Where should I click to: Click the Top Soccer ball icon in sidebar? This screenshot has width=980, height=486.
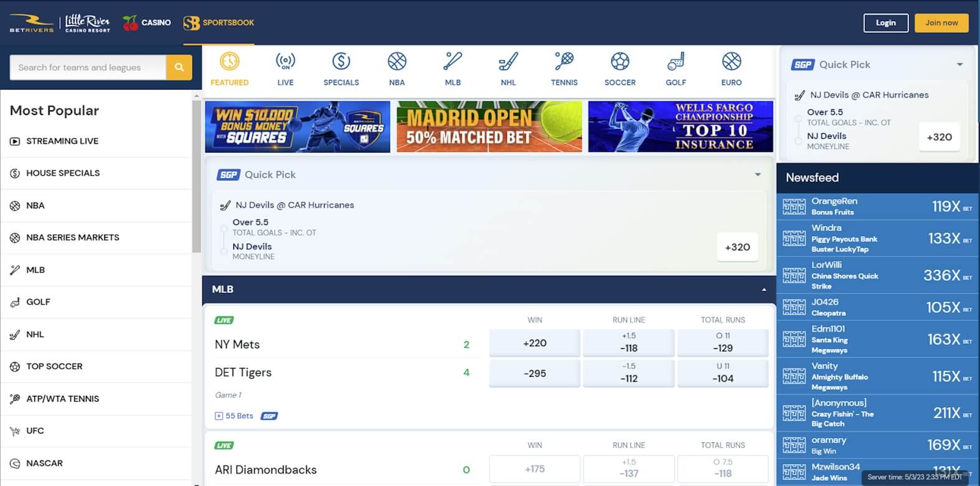pyautogui.click(x=15, y=366)
